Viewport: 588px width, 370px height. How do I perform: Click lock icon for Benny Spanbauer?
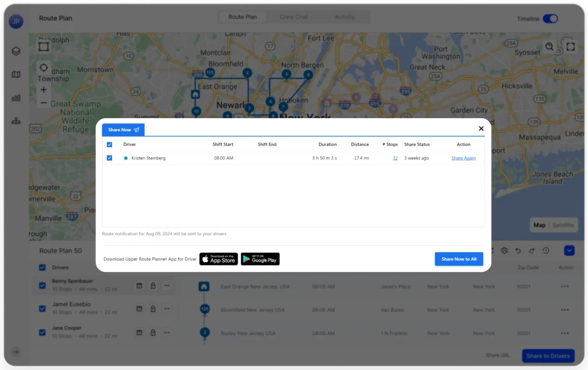click(153, 286)
